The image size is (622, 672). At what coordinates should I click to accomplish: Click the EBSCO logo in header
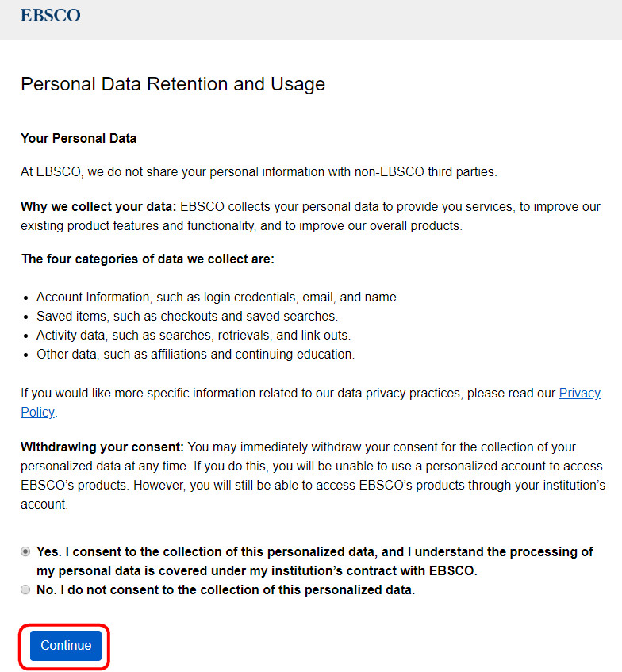(50, 15)
